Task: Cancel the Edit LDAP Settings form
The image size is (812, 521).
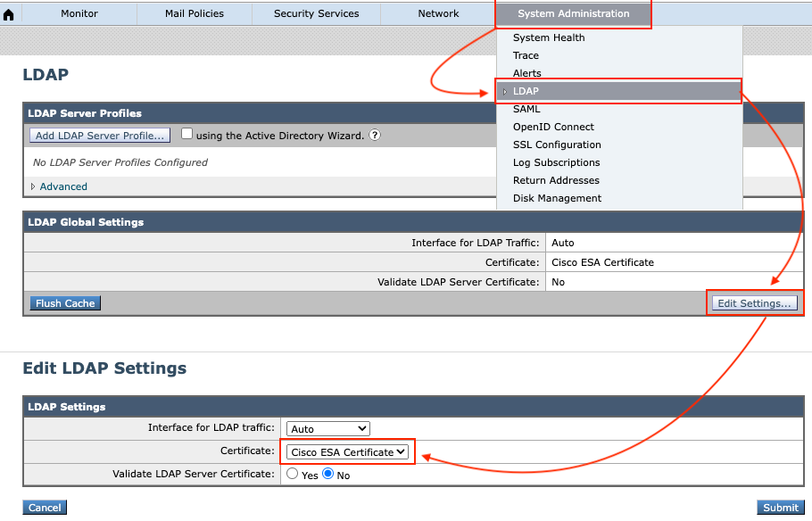Action: click(44, 507)
